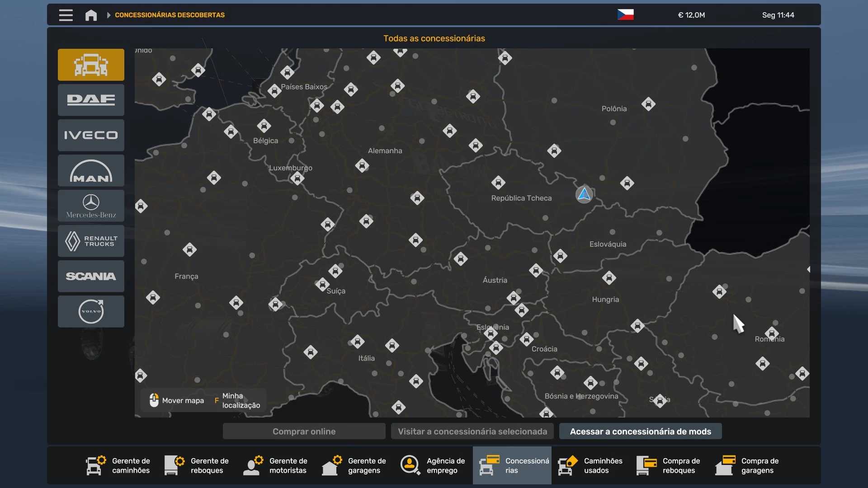Pick the Renault Trucks brand filter
Viewport: 868px width, 488px height.
tap(91, 241)
